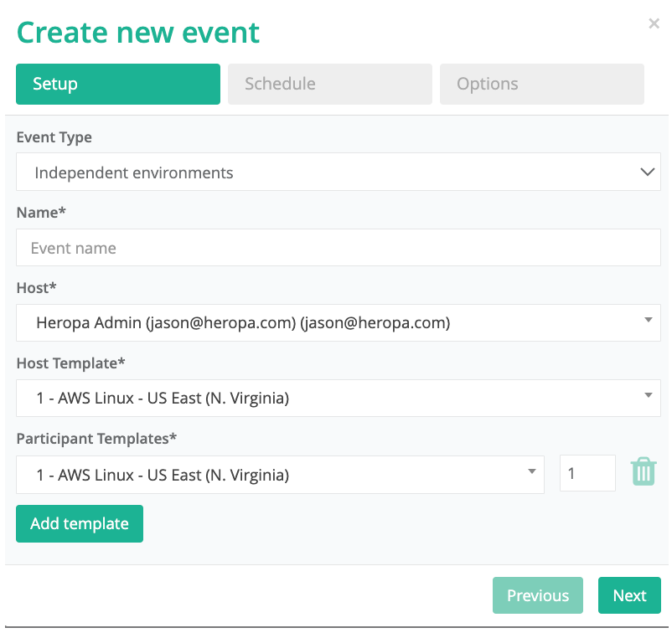The width and height of the screenshot is (672, 633).
Task: Delete the participant template with trash icon
Action: tap(644, 471)
